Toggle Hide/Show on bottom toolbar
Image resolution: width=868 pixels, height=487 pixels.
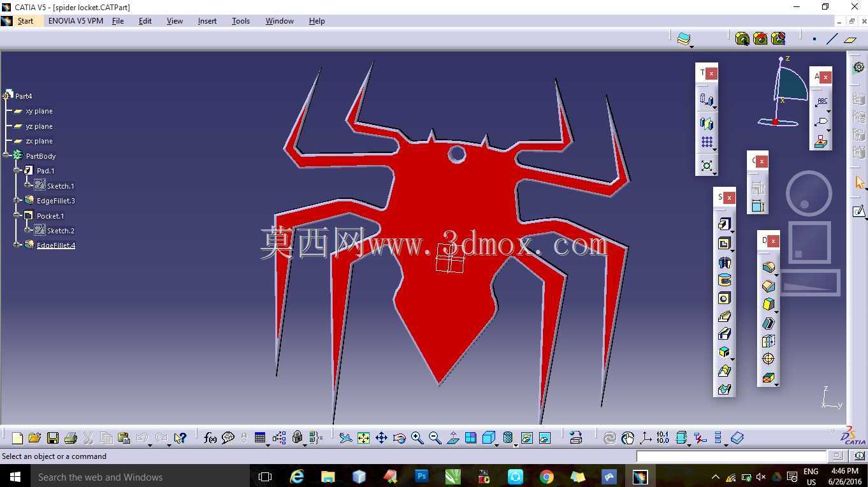click(x=526, y=438)
